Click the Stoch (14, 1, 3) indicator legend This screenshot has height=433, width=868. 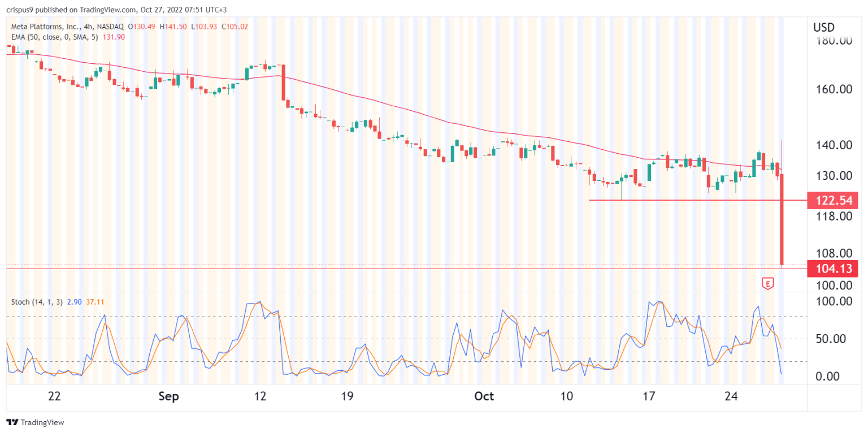pos(37,302)
